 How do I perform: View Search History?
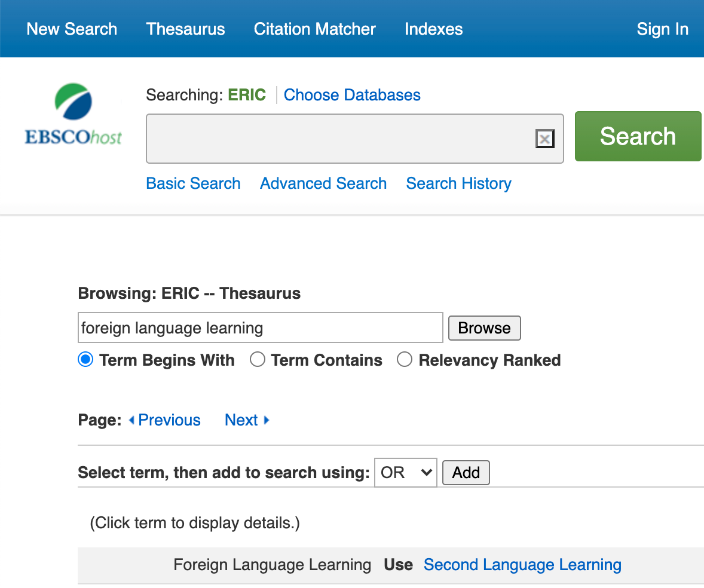coord(458,183)
